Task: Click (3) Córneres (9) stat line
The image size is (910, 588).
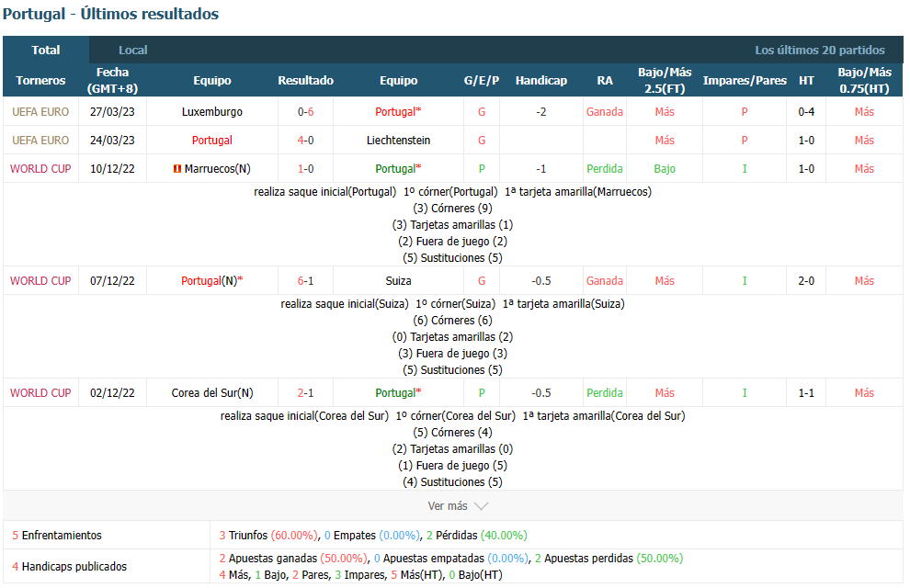Action: (x=452, y=209)
